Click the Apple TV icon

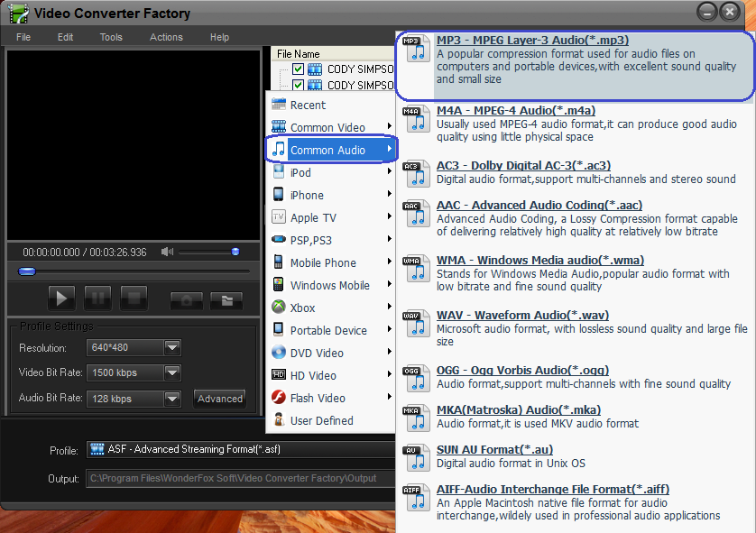tap(279, 216)
